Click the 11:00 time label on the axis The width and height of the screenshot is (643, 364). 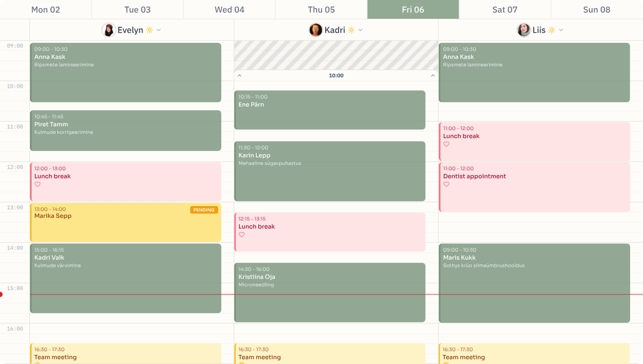pyautogui.click(x=15, y=127)
